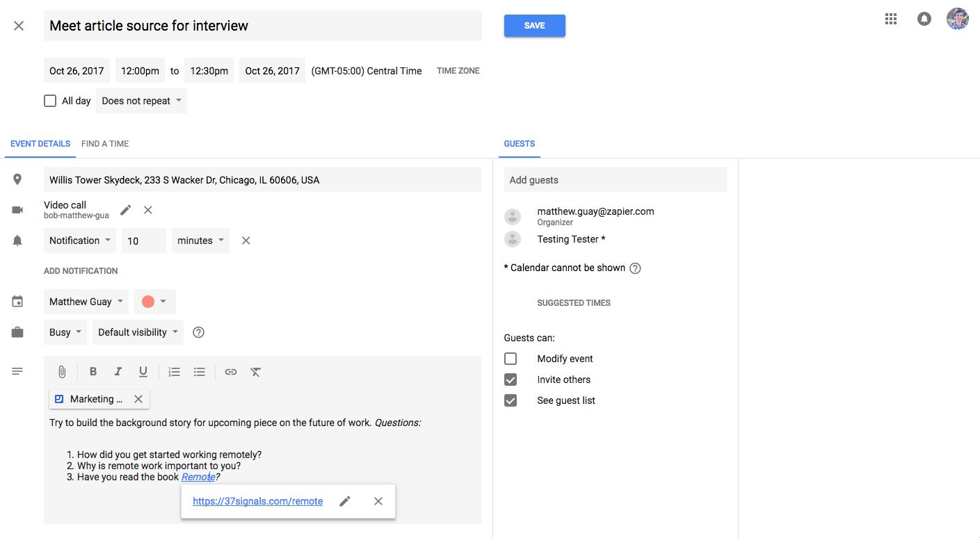
Task: Open the 37signals.com/remote link
Action: (257, 501)
